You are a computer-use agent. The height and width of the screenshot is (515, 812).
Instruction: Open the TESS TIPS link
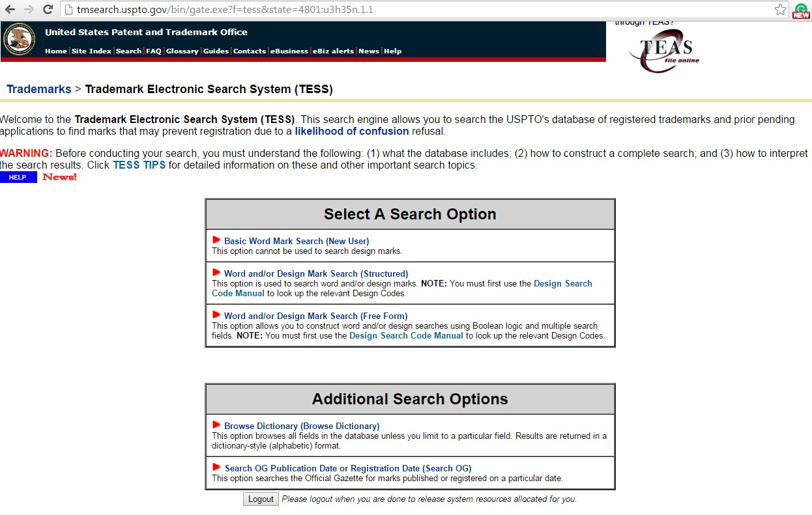point(139,165)
